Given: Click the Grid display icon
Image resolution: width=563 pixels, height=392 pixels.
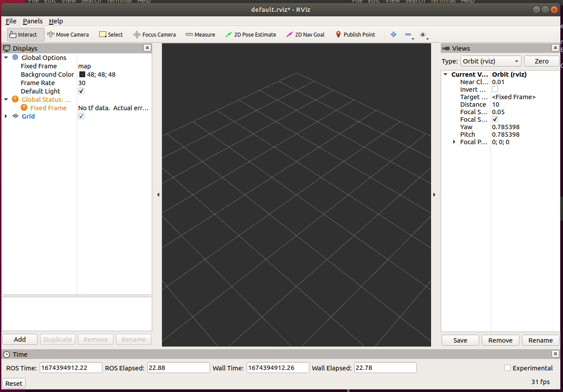Looking at the screenshot, I should coord(15,116).
